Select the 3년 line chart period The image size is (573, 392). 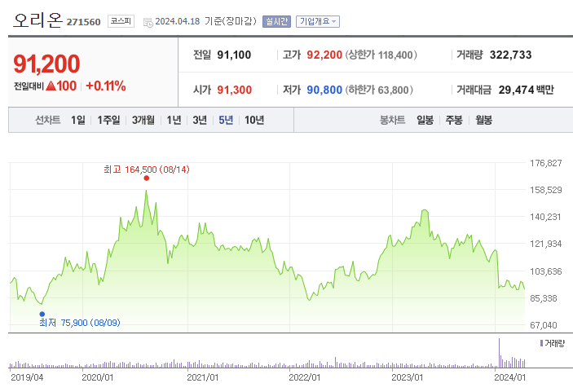click(200, 120)
